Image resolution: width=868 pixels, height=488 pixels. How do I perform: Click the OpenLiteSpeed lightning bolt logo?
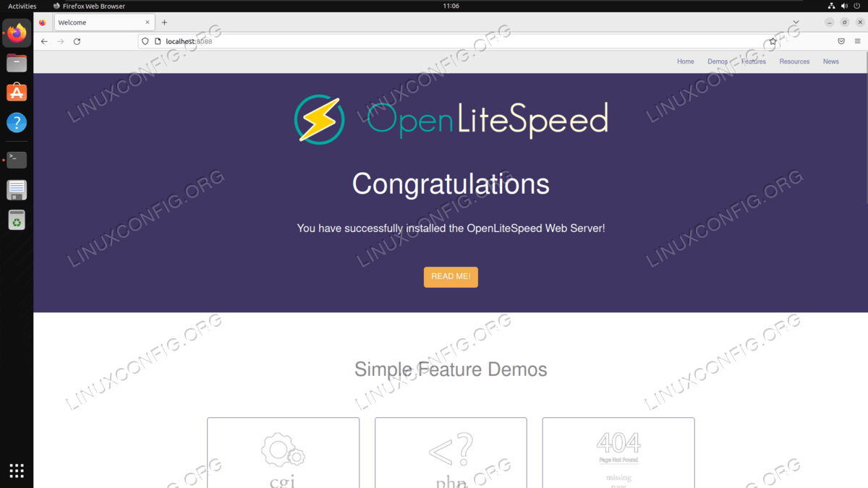(x=319, y=119)
